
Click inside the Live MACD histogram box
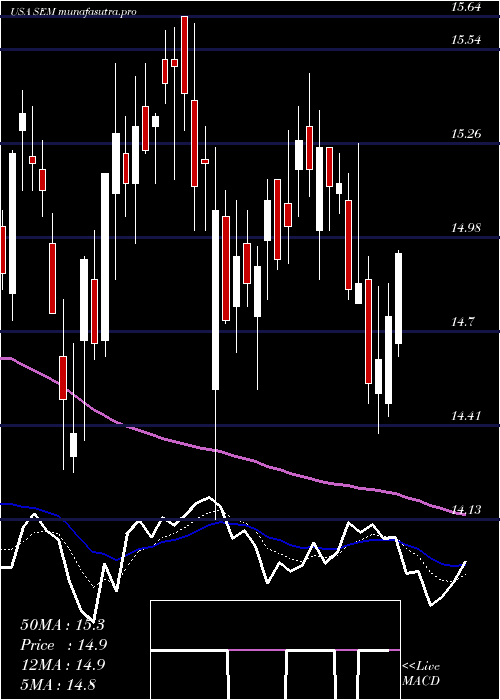coord(275,650)
